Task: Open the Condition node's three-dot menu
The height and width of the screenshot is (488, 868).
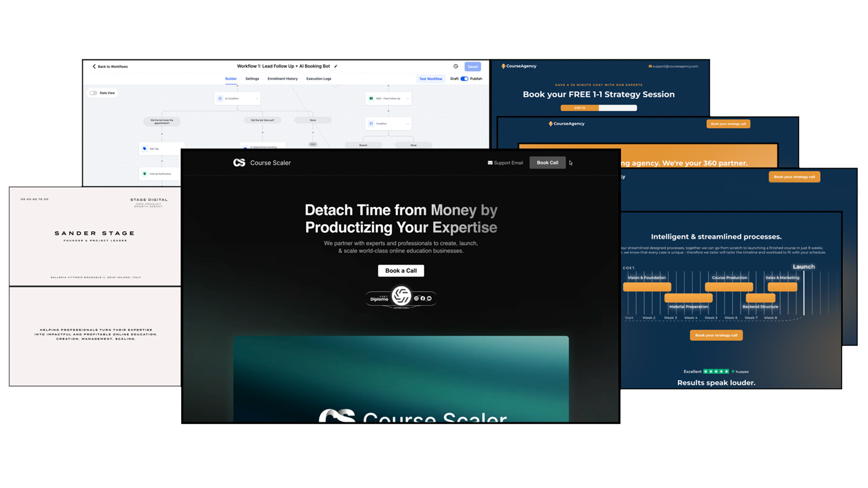Action: click(x=407, y=123)
